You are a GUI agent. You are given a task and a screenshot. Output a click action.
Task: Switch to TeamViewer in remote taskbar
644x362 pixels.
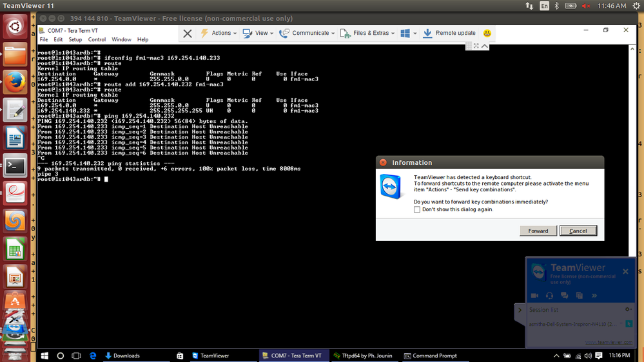point(210,356)
